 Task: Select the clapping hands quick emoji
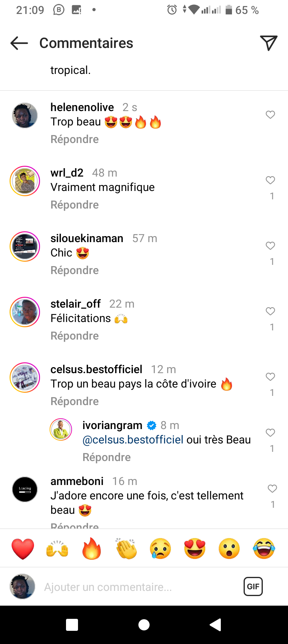click(126, 549)
